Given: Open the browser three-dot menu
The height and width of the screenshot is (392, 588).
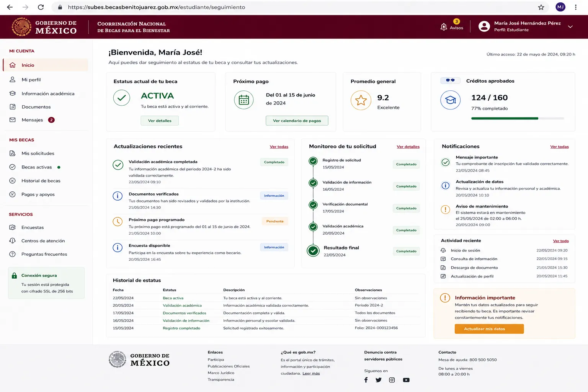Looking at the screenshot, I should click(575, 7).
